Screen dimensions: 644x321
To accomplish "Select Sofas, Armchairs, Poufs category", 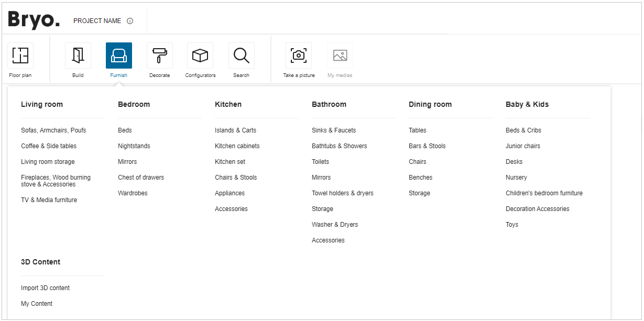I will tap(53, 130).
